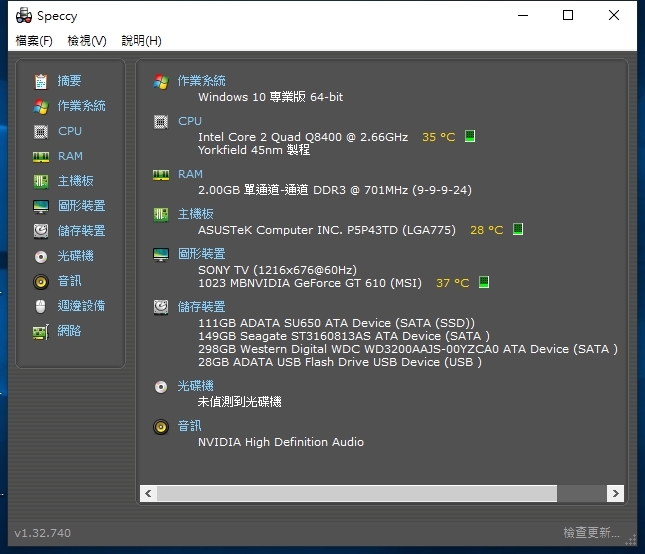Click the 音訊 speaker icon in sidebar
This screenshot has height=554, width=645.
[x=41, y=282]
